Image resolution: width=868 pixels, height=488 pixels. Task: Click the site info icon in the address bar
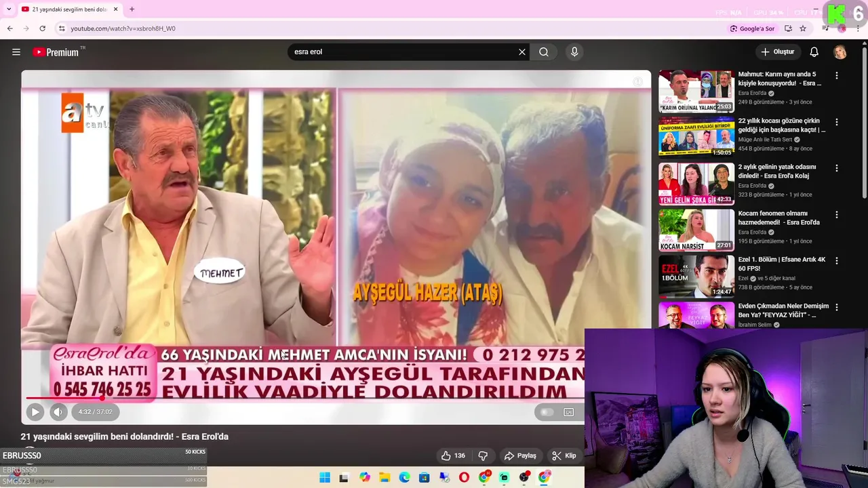pos(62,28)
